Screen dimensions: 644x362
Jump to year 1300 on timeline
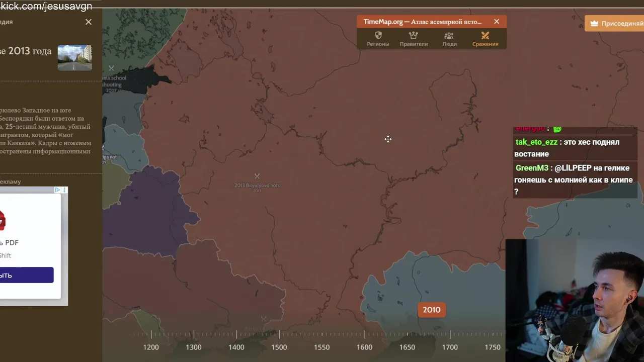pos(194,347)
